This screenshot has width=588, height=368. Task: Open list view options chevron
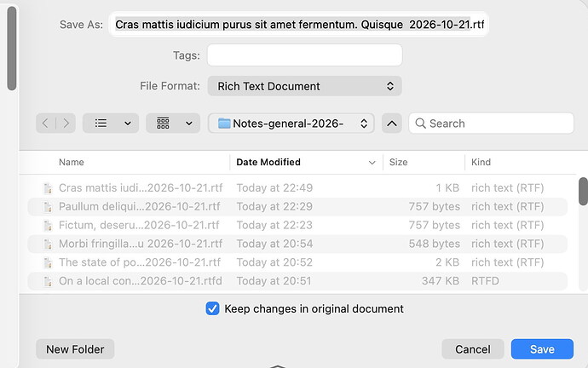pos(128,124)
